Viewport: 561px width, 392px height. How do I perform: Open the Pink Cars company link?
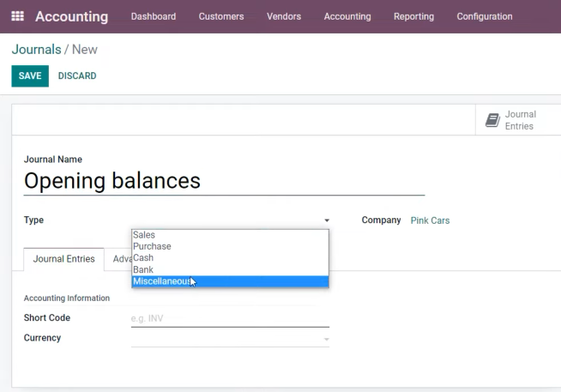[x=430, y=220]
